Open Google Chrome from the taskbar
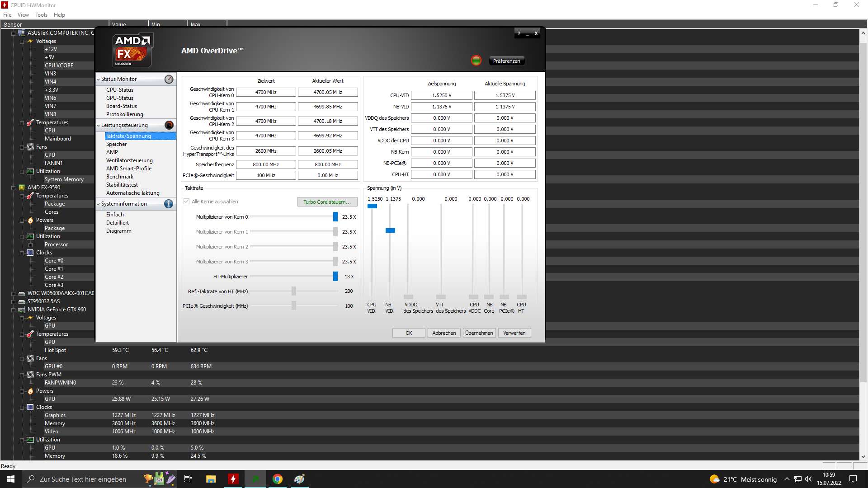 (x=278, y=479)
